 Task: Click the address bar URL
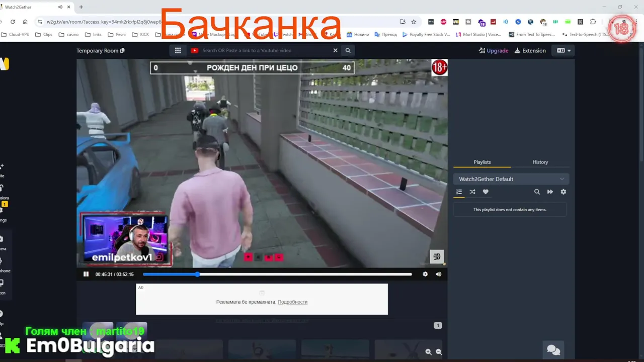pos(104,22)
